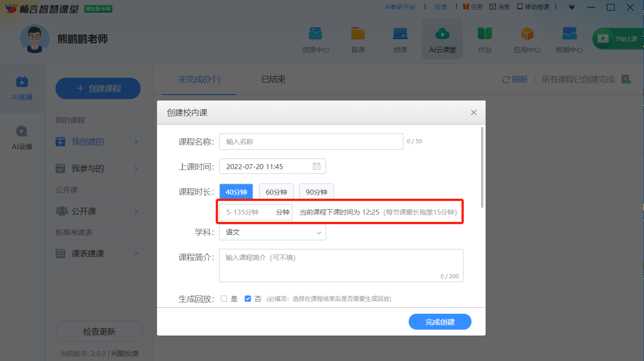Open the 授课 teaching icon
This screenshot has height=361, width=644.
click(x=400, y=34)
